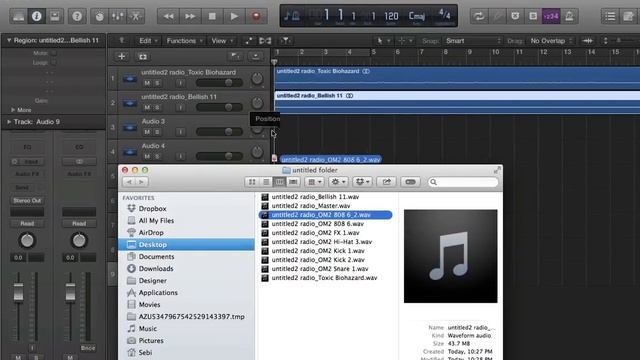
Task: Open the Note Pad button
Action: [629, 16]
